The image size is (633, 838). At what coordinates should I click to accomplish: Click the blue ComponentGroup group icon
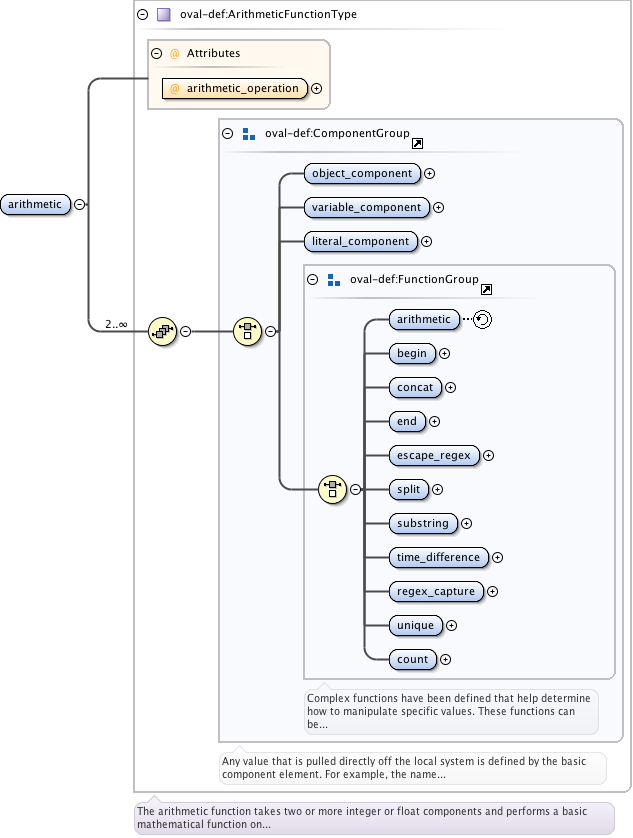pos(248,133)
